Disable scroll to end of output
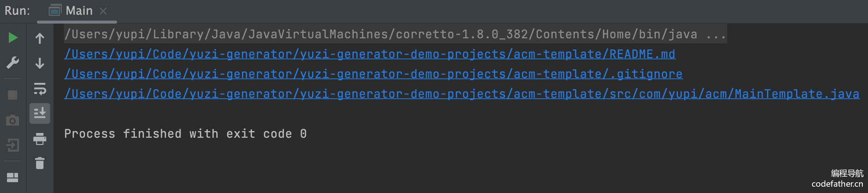Viewport: 868px width, 193px height. (x=40, y=113)
